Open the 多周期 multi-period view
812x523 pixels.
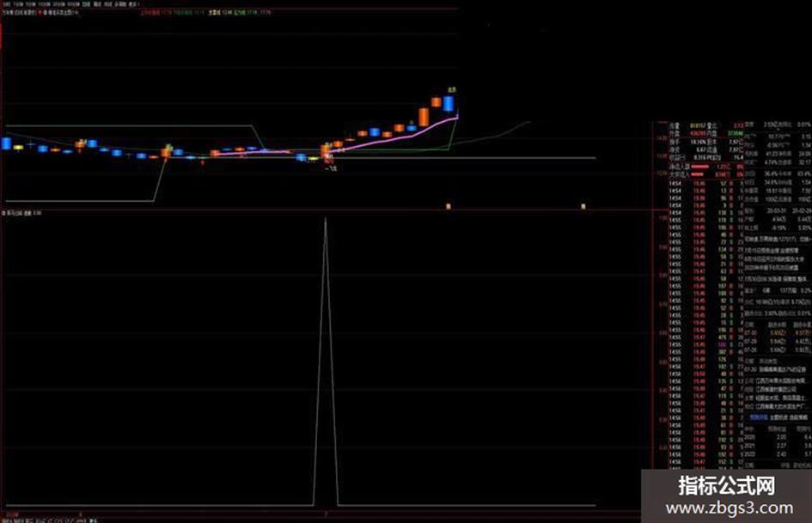click(x=120, y=4)
